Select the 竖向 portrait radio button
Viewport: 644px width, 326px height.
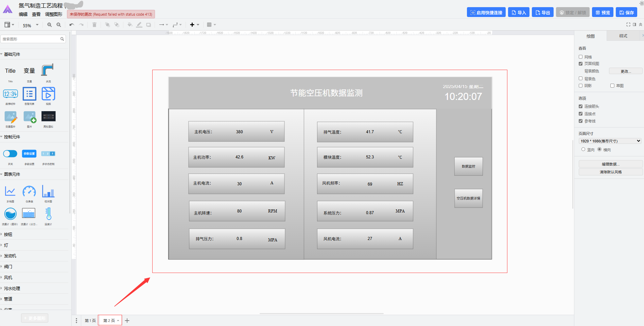[583, 149]
